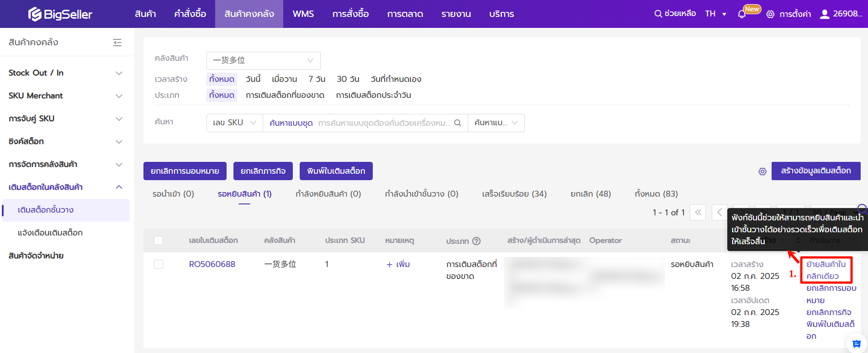Screen dimensions: 868x353
Task: Open the chat support bubble
Action: [x=857, y=344]
